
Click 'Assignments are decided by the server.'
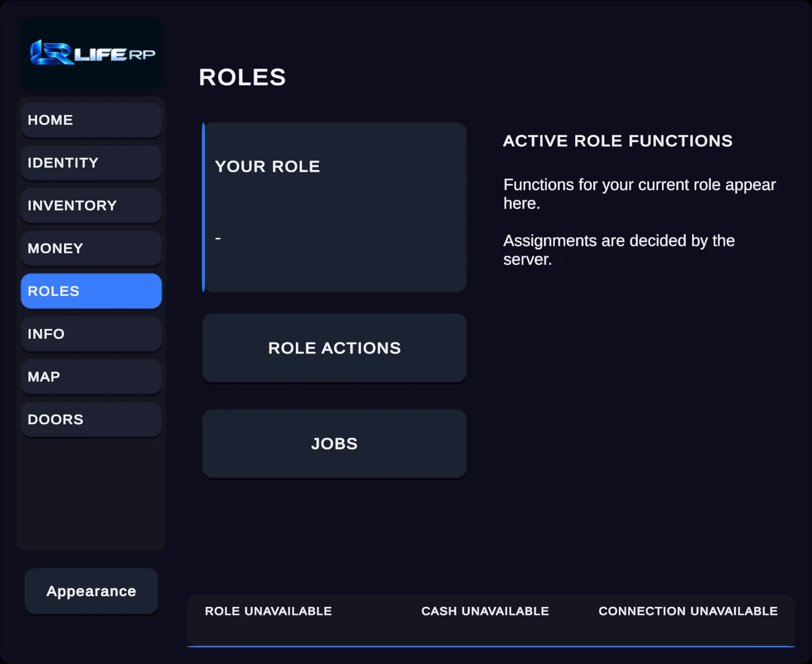pos(619,250)
